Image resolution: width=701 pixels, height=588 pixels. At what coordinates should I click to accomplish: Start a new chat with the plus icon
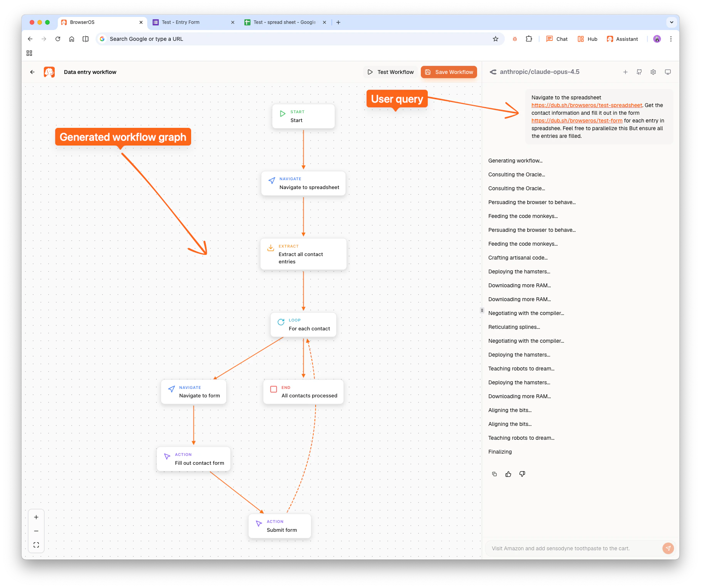[x=625, y=72]
